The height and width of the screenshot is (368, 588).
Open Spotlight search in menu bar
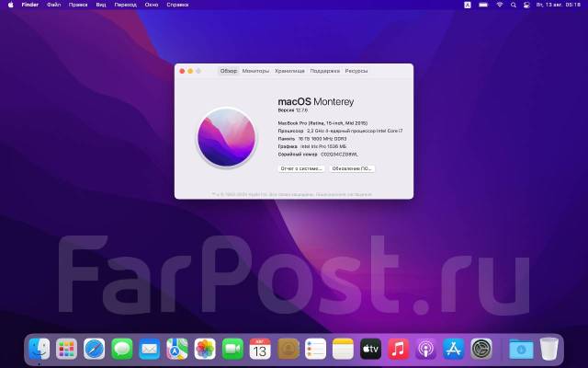[x=514, y=5]
